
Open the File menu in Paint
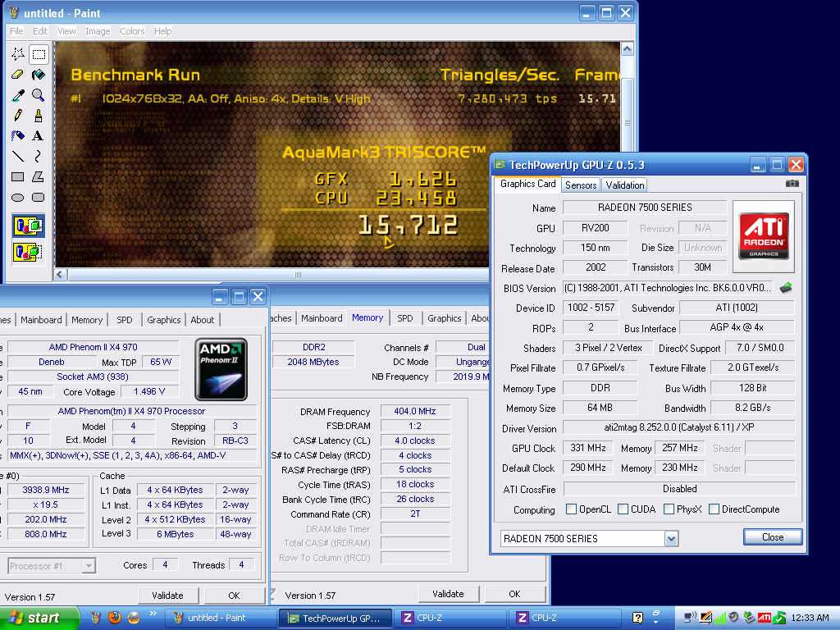point(16,31)
